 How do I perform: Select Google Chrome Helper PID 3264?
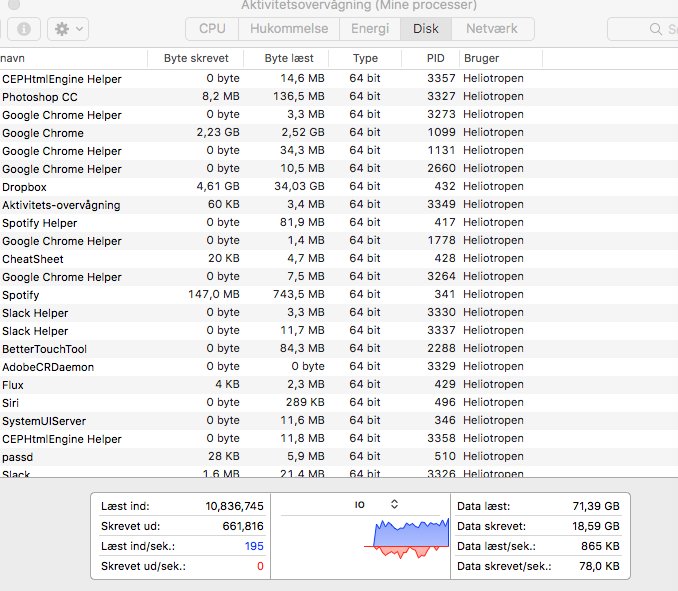click(x=339, y=277)
